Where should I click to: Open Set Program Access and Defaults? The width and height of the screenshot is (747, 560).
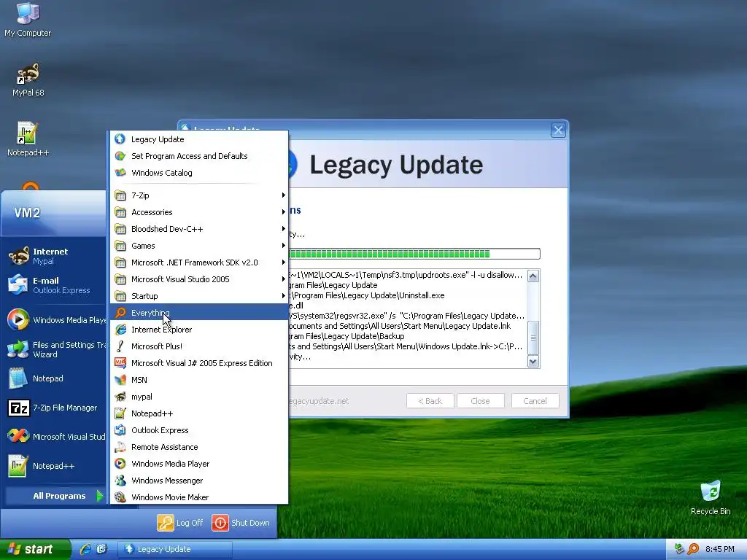click(x=200, y=156)
